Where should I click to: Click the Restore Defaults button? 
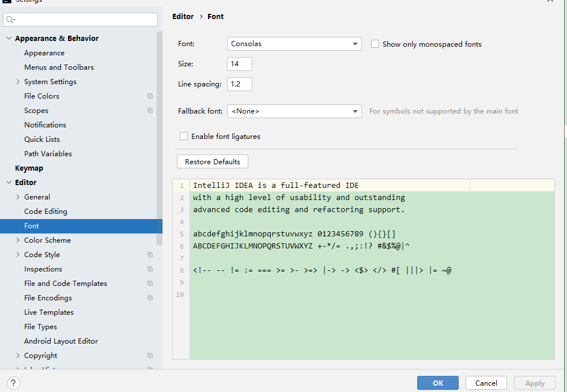pyautogui.click(x=212, y=162)
